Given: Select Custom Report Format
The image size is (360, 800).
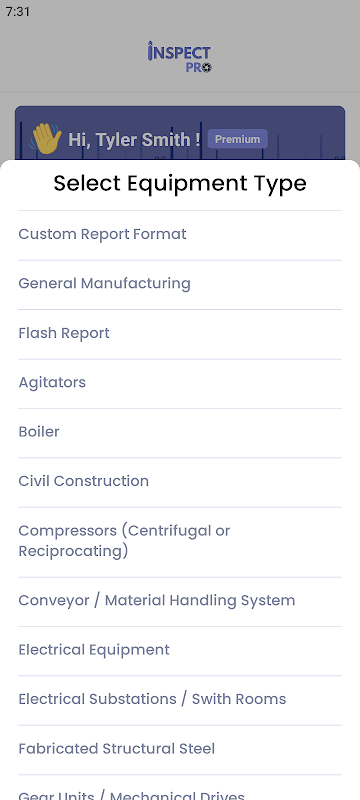Looking at the screenshot, I should 180,235.
